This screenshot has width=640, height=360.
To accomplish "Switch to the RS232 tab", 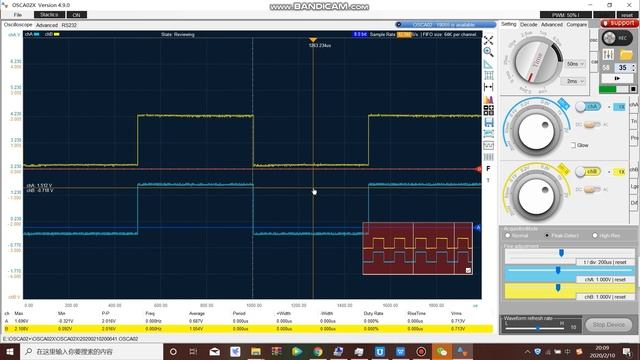I will pos(69,25).
